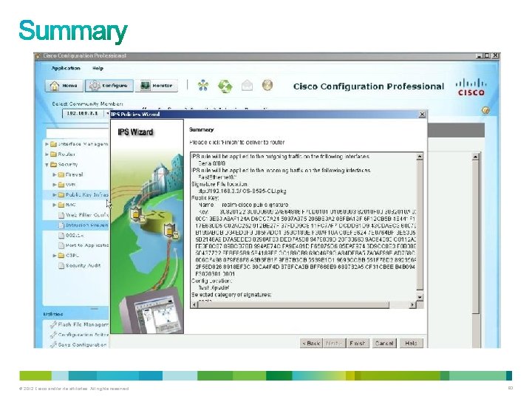The image size is (532, 399).
Task: Expand the NAC folder arrow
Action: tap(54, 205)
